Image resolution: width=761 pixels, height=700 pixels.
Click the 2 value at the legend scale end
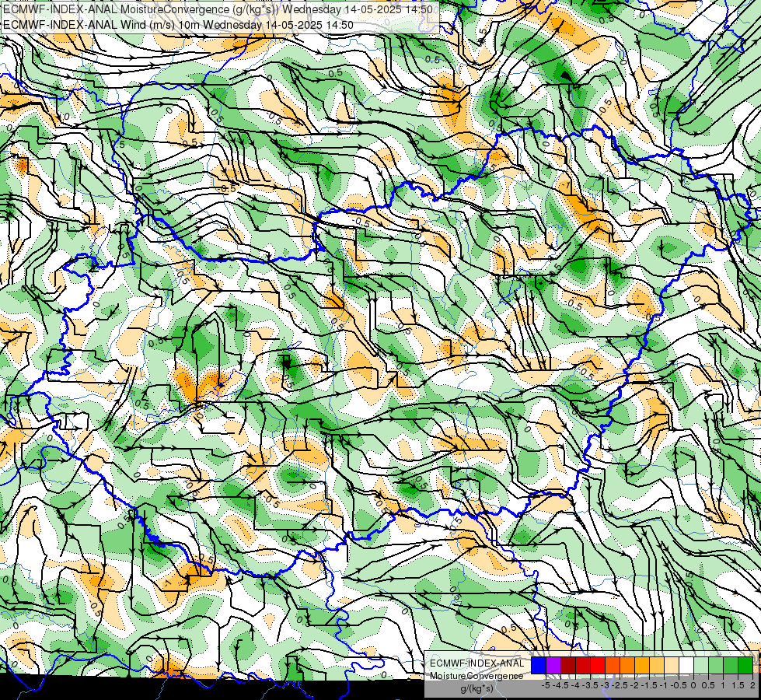click(x=752, y=685)
